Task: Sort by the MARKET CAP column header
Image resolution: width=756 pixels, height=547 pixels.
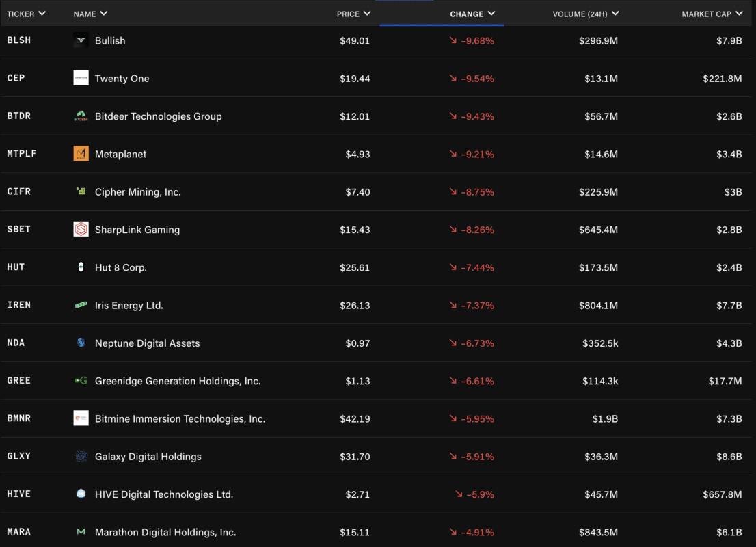Action: (712, 14)
